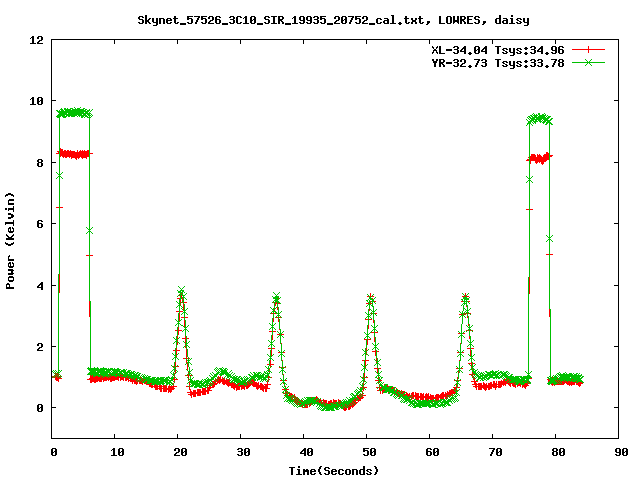The image size is (640, 480).
Task: Click the y-axis tick label 12
Action: point(37,40)
